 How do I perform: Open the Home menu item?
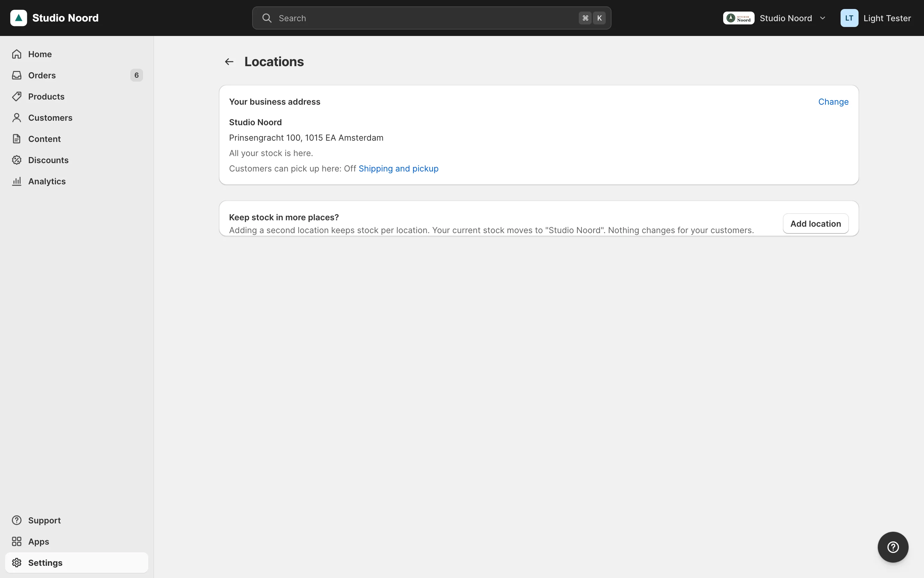coord(76,54)
